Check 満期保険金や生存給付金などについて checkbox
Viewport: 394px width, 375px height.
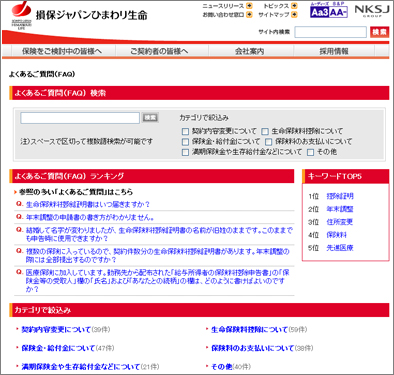185,152
